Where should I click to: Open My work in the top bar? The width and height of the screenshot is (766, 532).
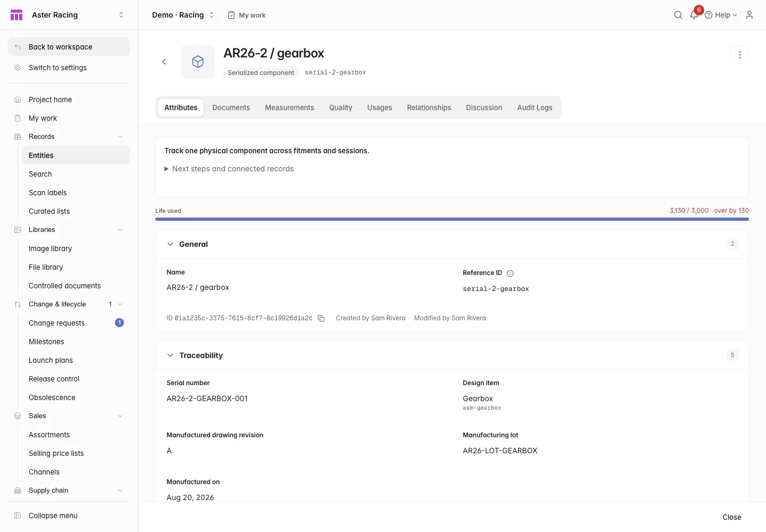tap(247, 15)
